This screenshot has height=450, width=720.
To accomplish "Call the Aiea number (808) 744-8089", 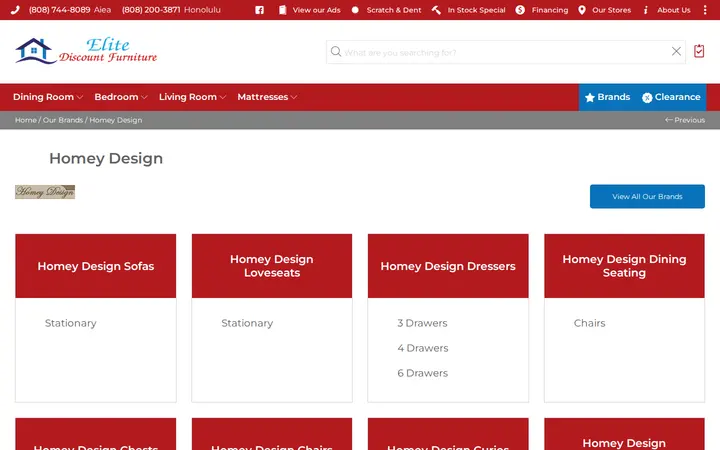I will coord(59,10).
